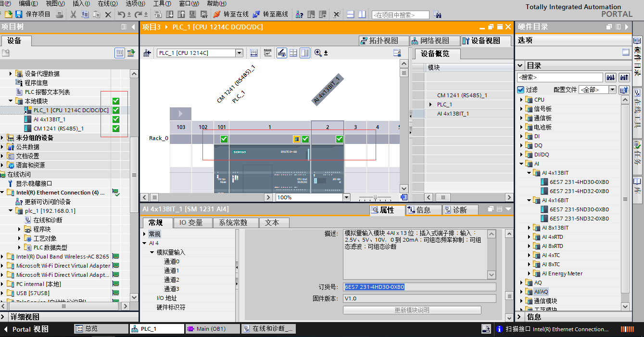Toggle the page-layout button in device toolbar
Image resolution: width=644 pixels, height=337 pixels.
tap(305, 53)
